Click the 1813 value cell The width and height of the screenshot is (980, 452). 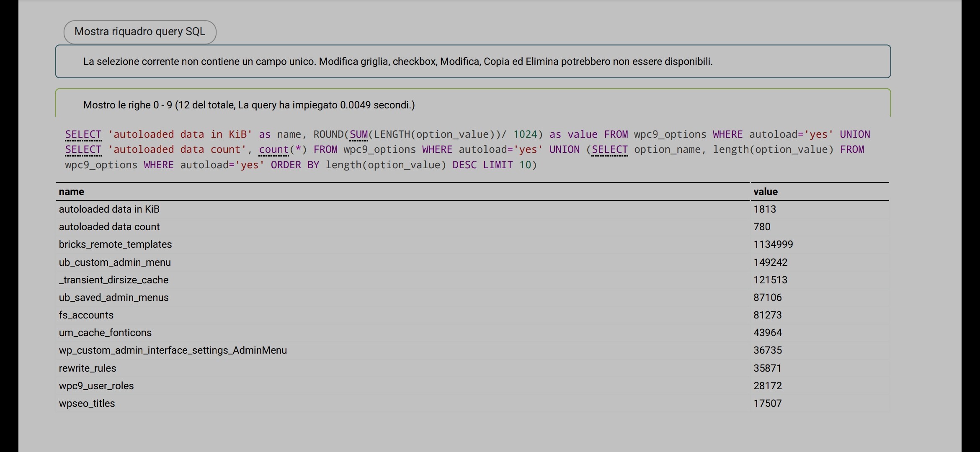click(820, 209)
